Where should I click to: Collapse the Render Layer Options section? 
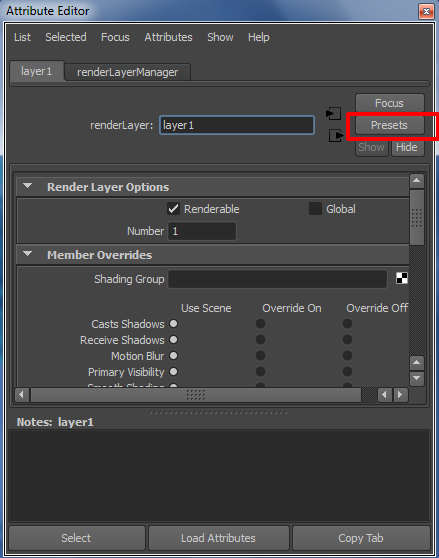click(x=27, y=186)
